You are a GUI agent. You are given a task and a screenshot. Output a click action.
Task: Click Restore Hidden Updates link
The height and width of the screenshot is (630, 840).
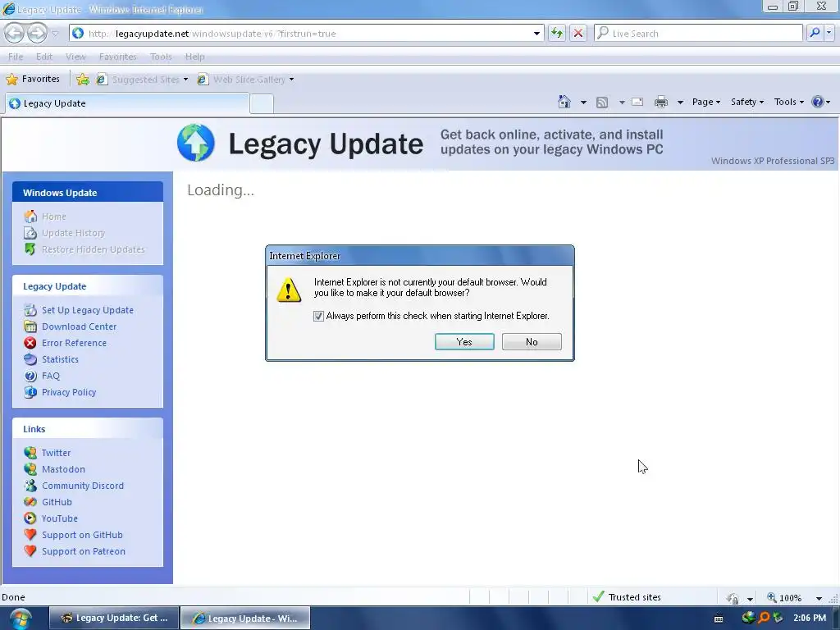point(94,249)
